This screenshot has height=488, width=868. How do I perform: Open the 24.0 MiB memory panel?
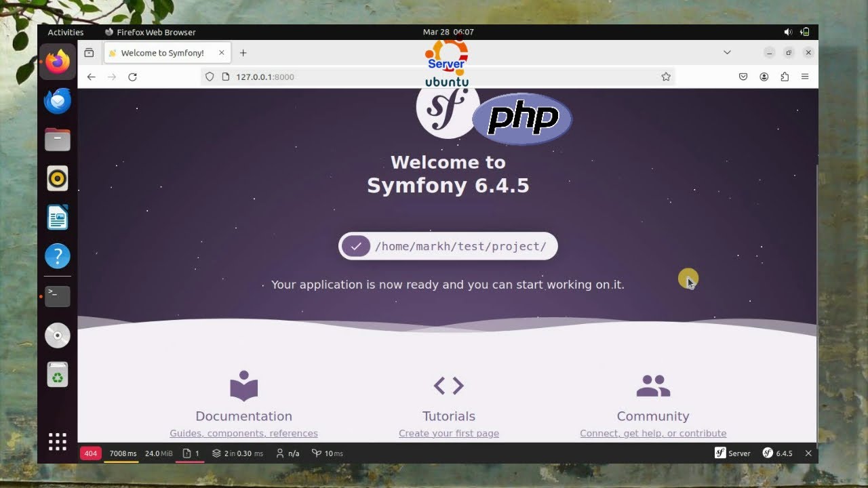point(159,453)
